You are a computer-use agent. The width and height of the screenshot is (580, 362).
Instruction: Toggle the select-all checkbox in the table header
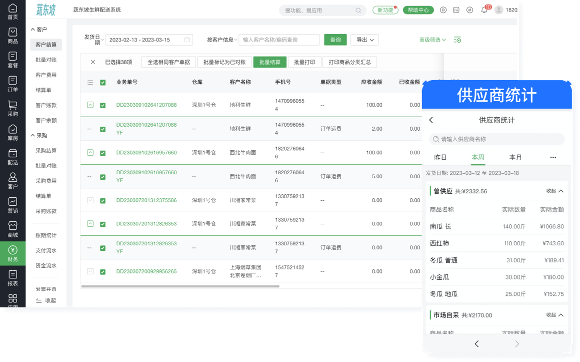[x=103, y=82]
